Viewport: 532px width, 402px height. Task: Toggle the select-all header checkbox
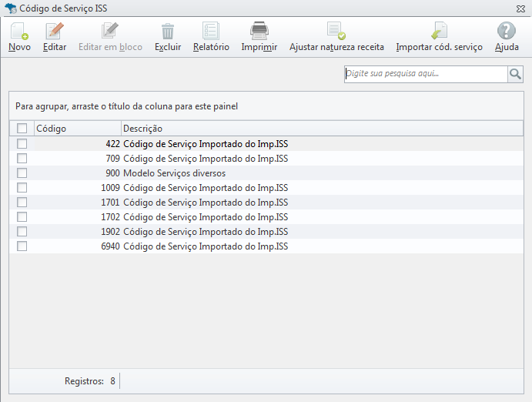pyautogui.click(x=22, y=129)
